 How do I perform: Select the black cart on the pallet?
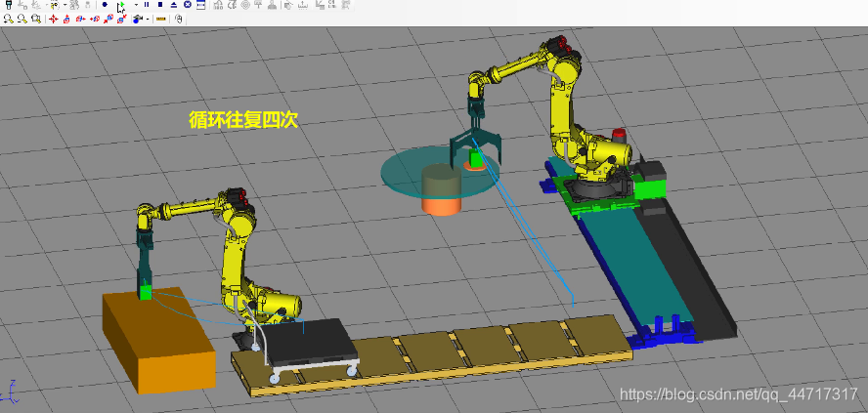click(307, 340)
